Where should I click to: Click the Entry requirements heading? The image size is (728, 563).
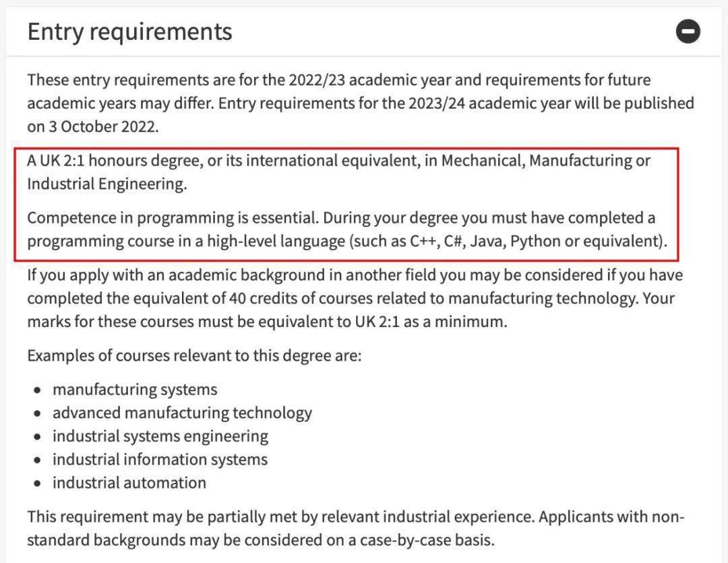(x=129, y=32)
